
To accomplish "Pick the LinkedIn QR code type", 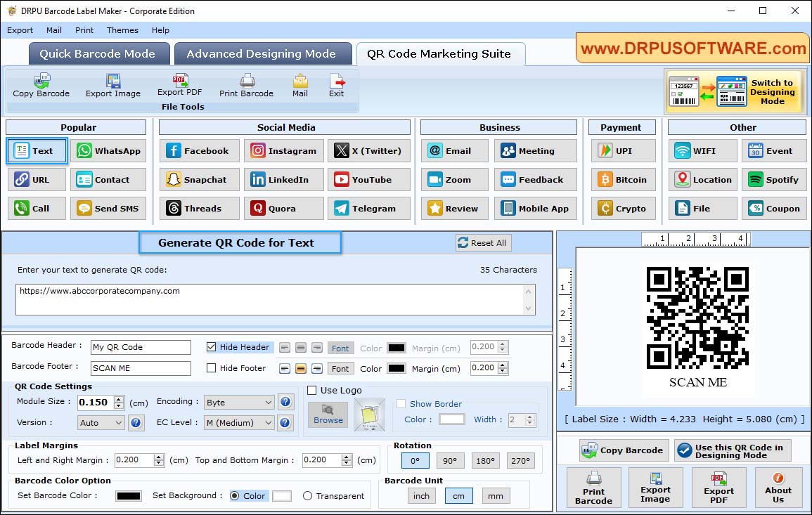I will tap(284, 180).
